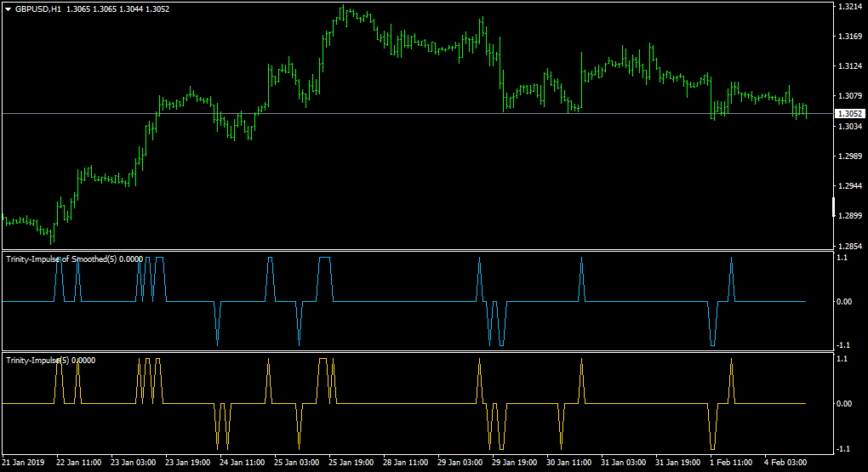
Task: Click the 1.2944 price scale label
Action: (850, 186)
